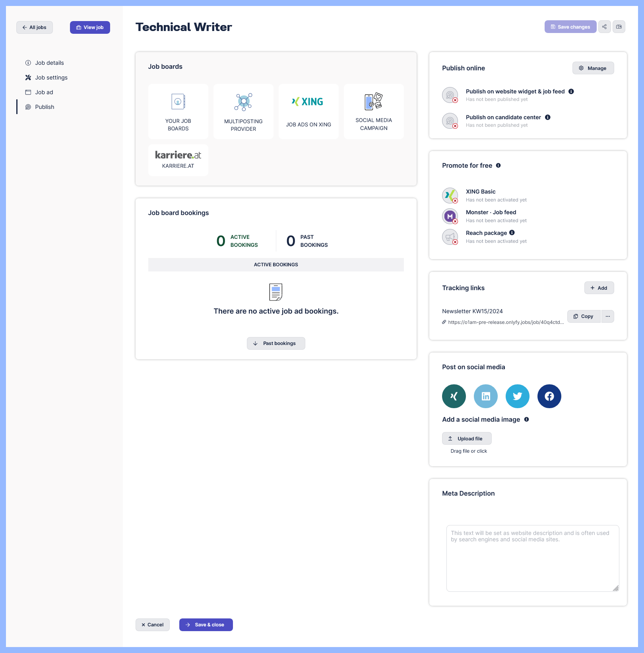Expand Past bookings list
Viewport: 644px width, 653px height.
pyautogui.click(x=276, y=343)
